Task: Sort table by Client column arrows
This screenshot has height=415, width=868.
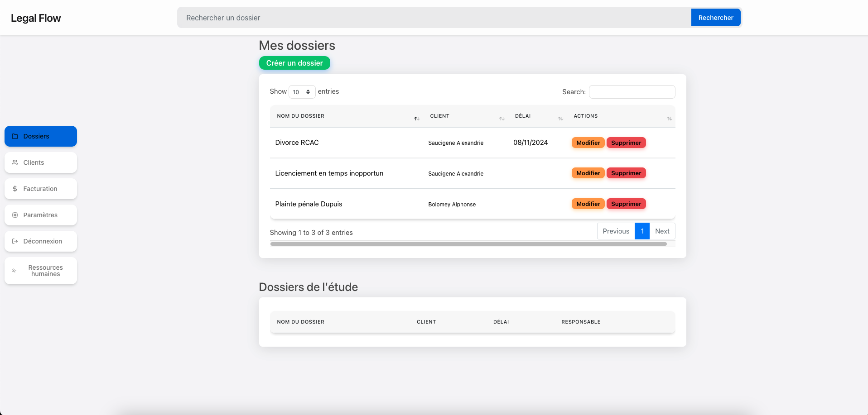Action: (x=502, y=119)
